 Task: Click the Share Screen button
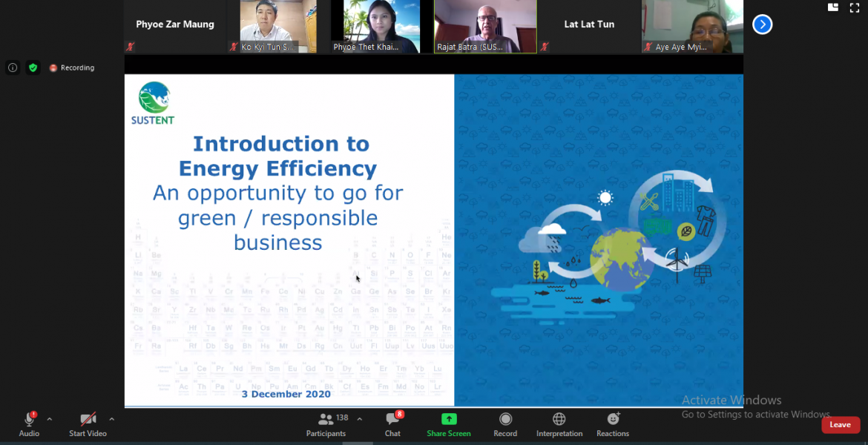[449, 424]
